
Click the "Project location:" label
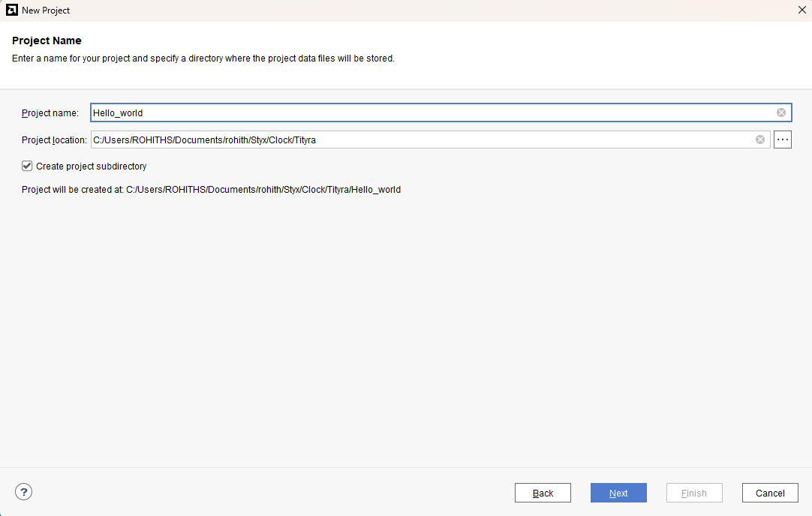pos(54,140)
